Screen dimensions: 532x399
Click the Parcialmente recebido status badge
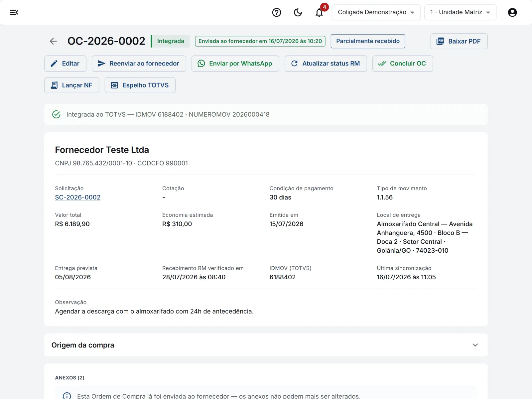368,41
